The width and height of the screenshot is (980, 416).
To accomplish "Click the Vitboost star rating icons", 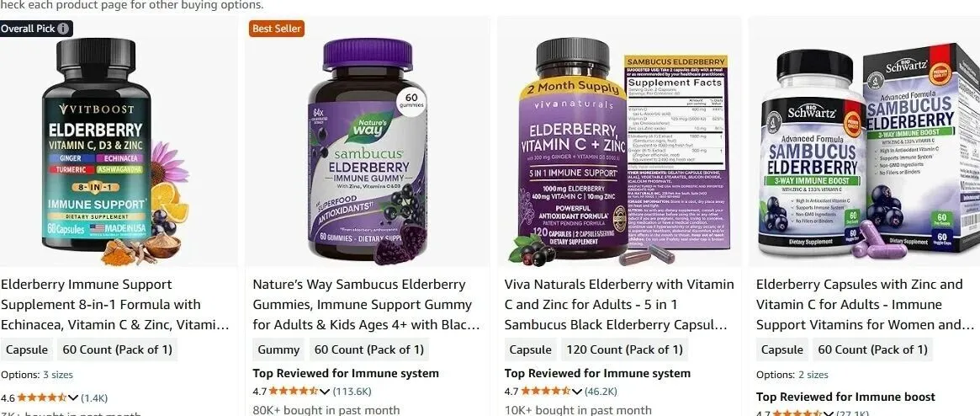I will tap(42, 397).
